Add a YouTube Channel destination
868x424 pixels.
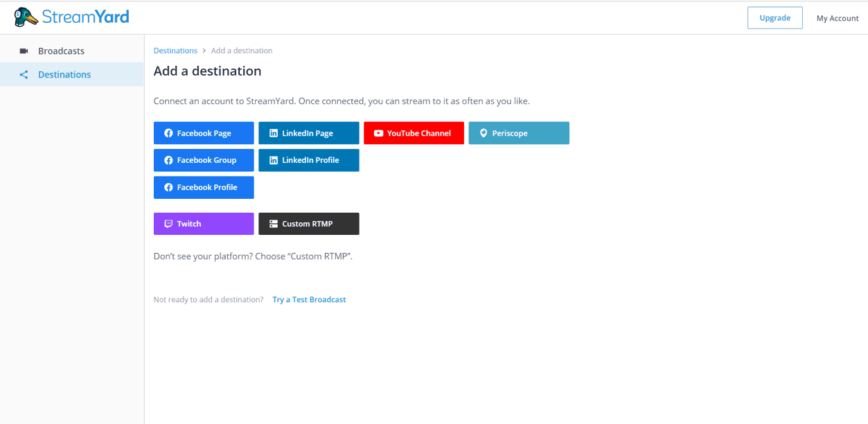pos(414,133)
